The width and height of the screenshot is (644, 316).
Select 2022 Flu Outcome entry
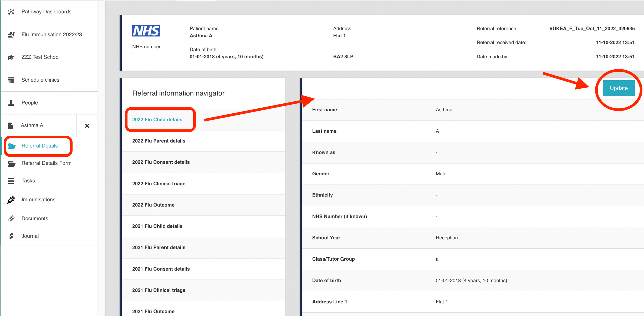point(153,205)
